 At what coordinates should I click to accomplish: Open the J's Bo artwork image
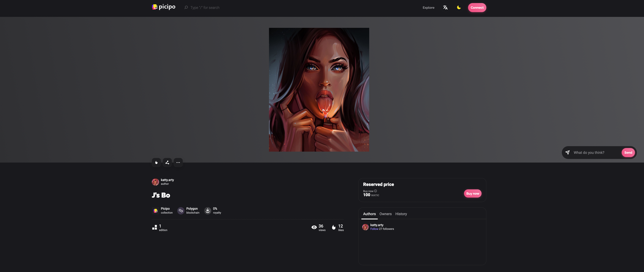[319, 90]
